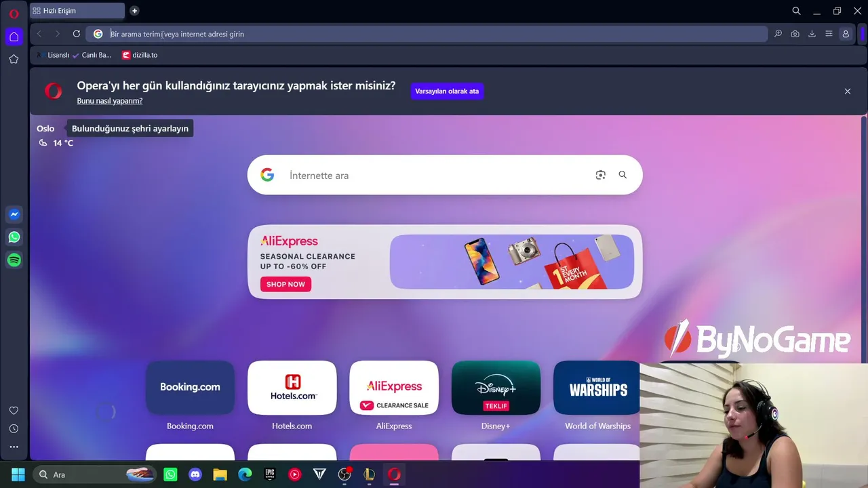The width and height of the screenshot is (868, 488).
Task: Open the Easy Setup sliders icon
Action: click(x=829, y=34)
